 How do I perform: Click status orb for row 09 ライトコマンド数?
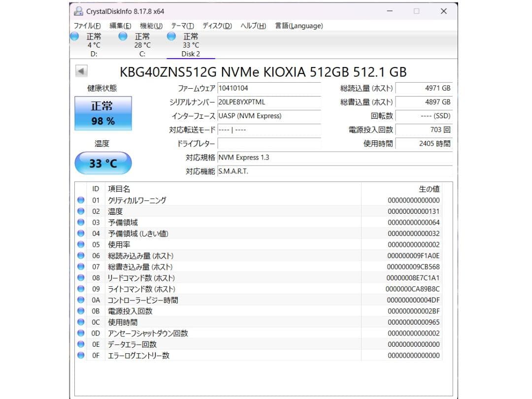81,289
